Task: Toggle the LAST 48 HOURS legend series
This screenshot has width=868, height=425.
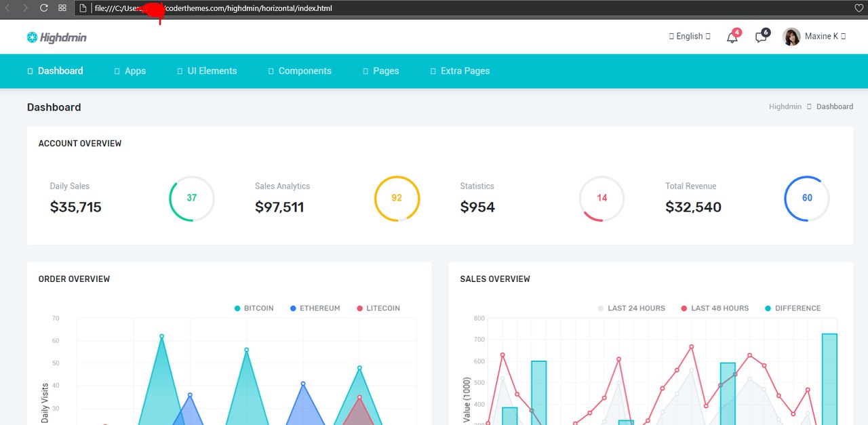Action: pyautogui.click(x=715, y=308)
